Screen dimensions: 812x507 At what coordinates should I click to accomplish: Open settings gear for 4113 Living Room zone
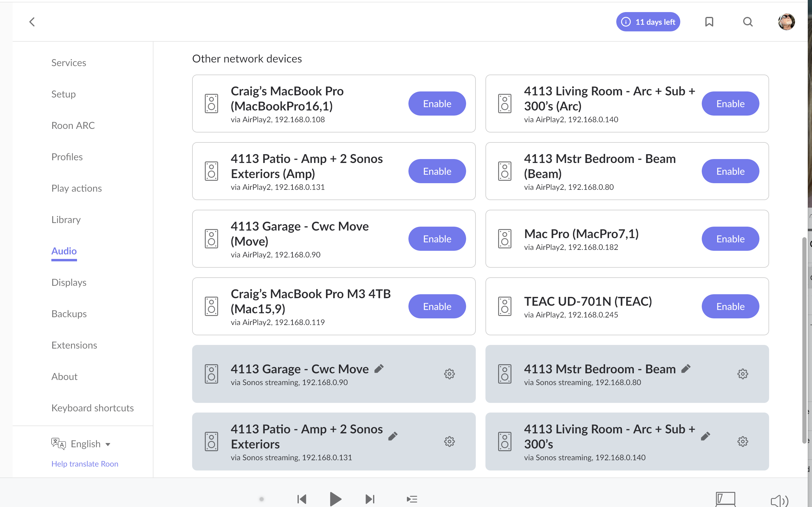(x=743, y=441)
